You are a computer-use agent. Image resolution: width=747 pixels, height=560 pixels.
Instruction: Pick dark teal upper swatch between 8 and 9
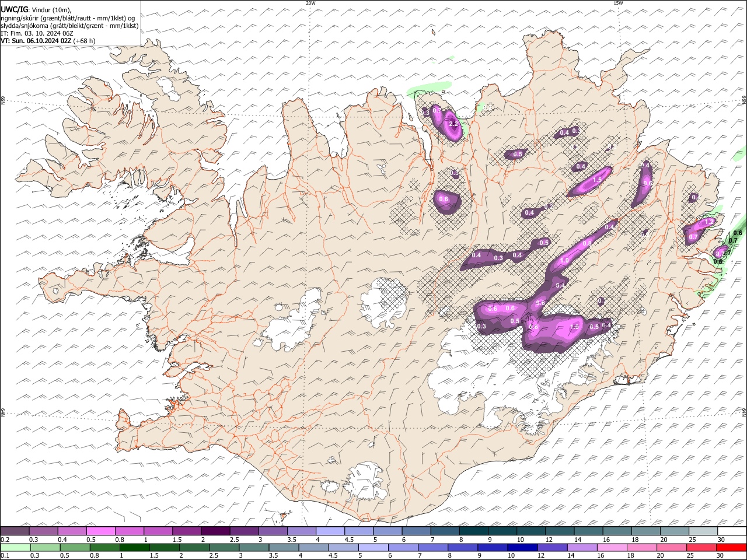point(473,531)
